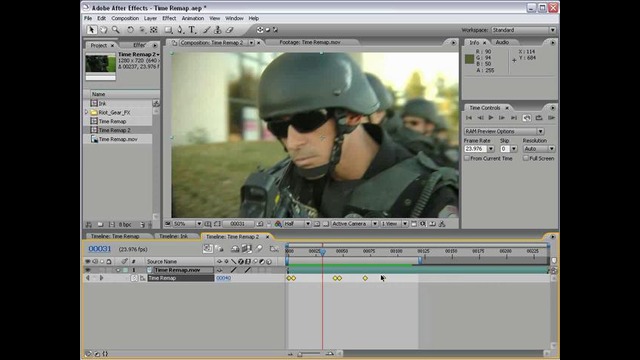Select the Brush tool

coord(207,30)
